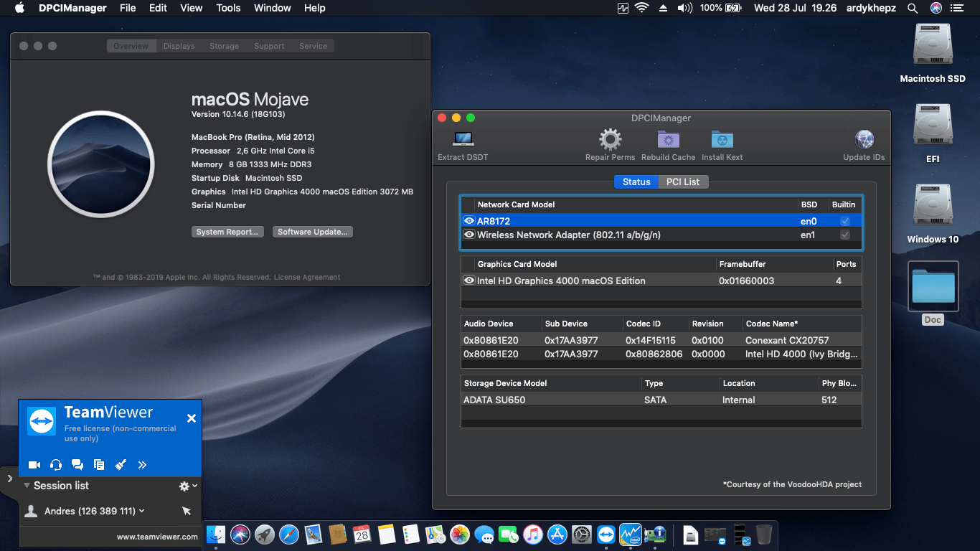Click the TeamViewer whiteboard brush icon

pyautogui.click(x=121, y=465)
